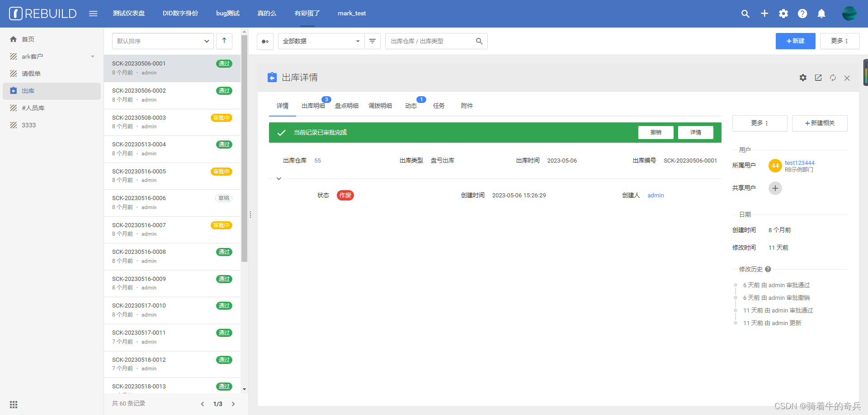This screenshot has height=415, width=868.
Task: Open 出库 in the sidebar
Action: coord(52,91)
